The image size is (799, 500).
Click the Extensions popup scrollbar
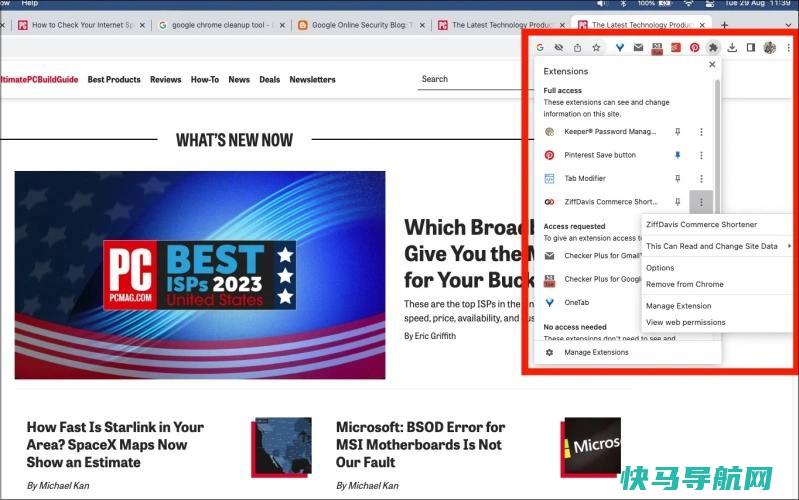[717, 148]
